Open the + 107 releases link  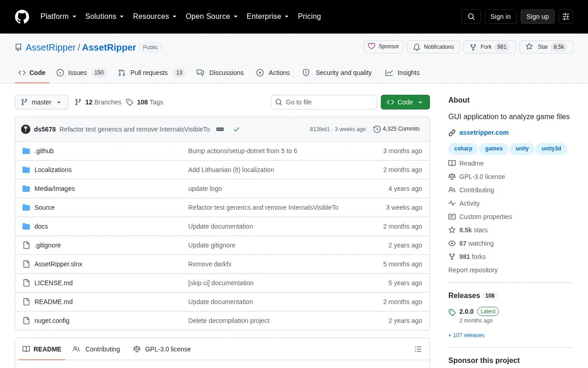pyautogui.click(x=466, y=335)
